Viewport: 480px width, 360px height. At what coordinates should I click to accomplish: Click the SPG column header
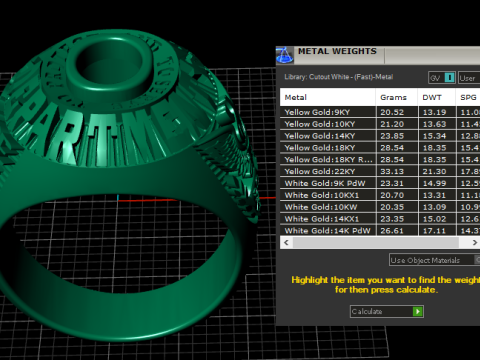click(468, 97)
